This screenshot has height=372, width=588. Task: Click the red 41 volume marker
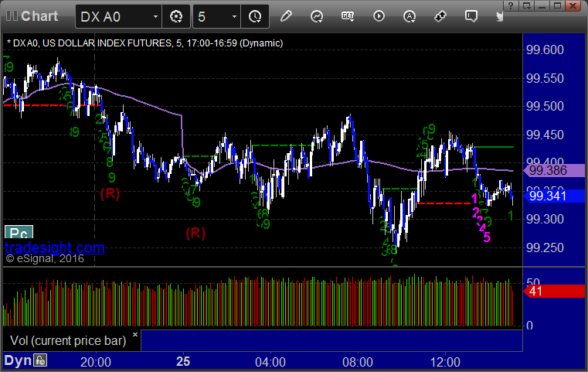point(554,291)
